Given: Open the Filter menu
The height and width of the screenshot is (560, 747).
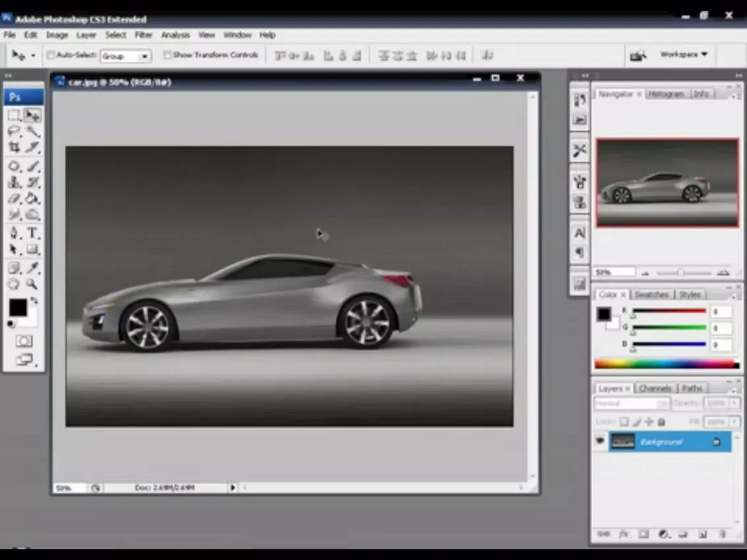Looking at the screenshot, I should click(x=143, y=35).
